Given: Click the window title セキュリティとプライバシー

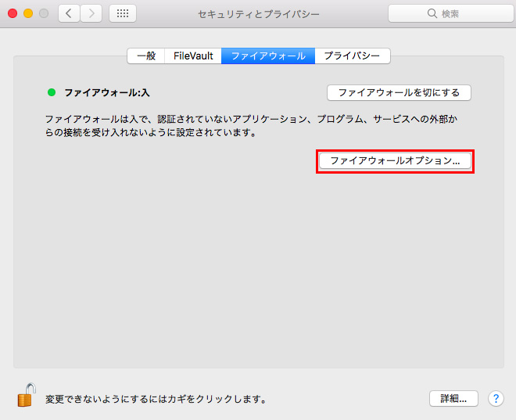Looking at the screenshot, I should (259, 14).
